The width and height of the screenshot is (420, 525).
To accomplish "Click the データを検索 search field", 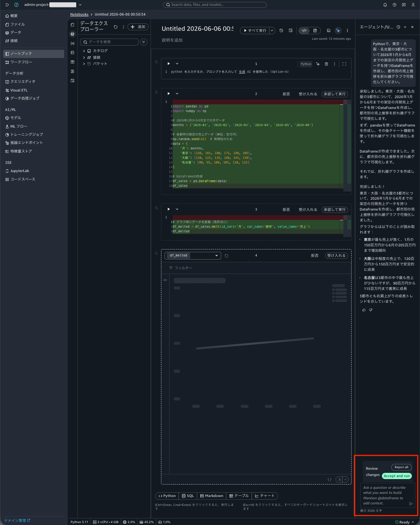I will 109,42.
